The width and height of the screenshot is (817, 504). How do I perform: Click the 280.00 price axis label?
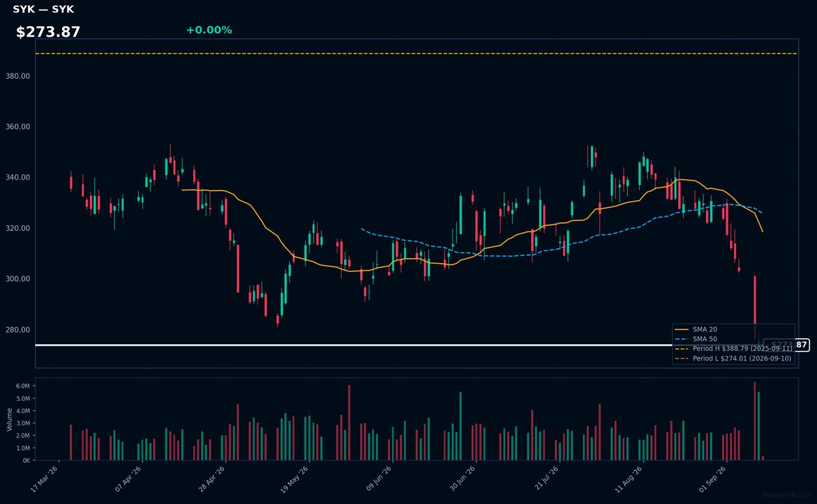17,330
